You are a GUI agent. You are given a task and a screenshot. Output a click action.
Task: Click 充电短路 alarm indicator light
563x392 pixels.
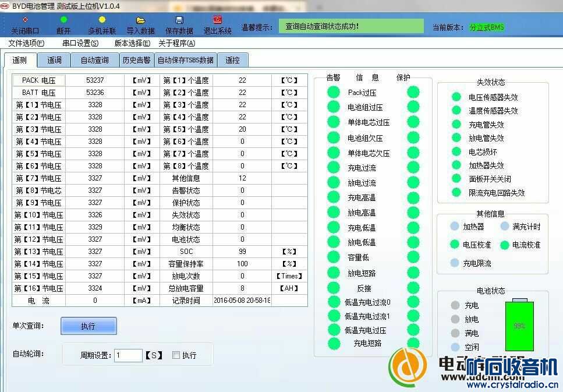click(x=334, y=344)
